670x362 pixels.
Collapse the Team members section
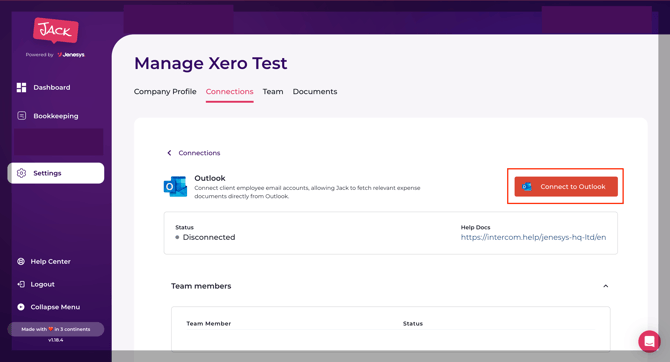click(605, 286)
